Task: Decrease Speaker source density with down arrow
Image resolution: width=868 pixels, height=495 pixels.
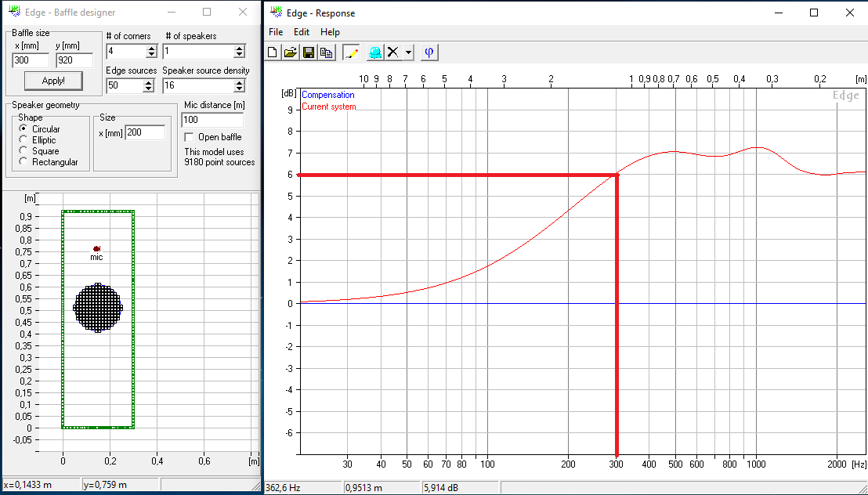Action: pyautogui.click(x=239, y=89)
